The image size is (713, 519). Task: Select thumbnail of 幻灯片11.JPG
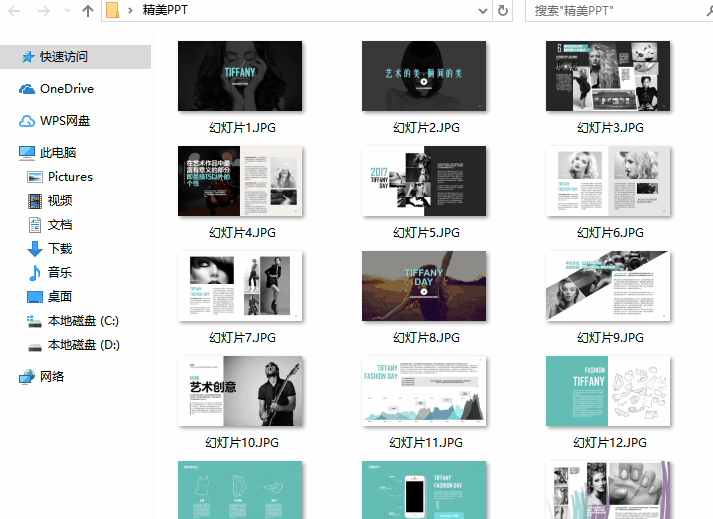[424, 391]
